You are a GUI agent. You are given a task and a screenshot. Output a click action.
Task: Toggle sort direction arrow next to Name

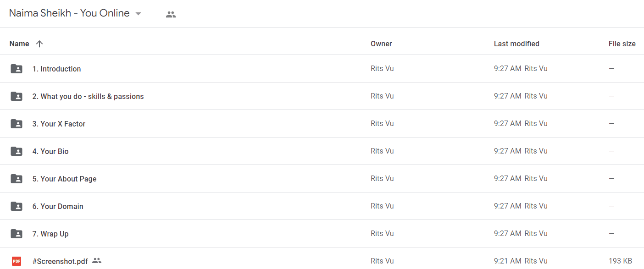click(x=39, y=44)
